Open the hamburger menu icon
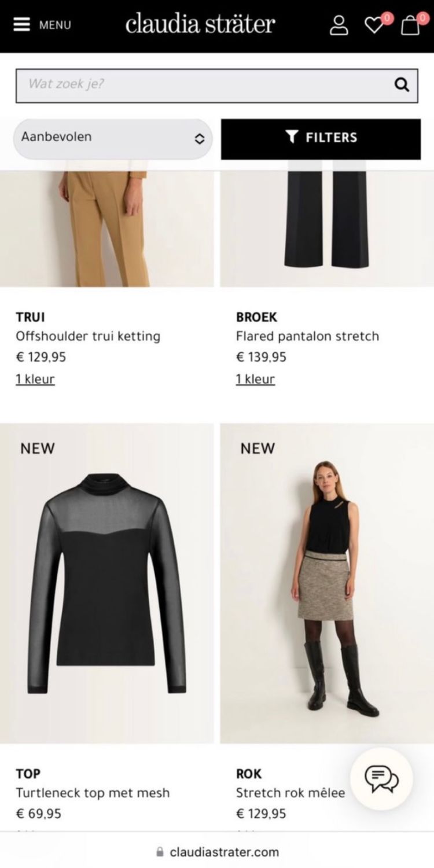 [x=22, y=25]
